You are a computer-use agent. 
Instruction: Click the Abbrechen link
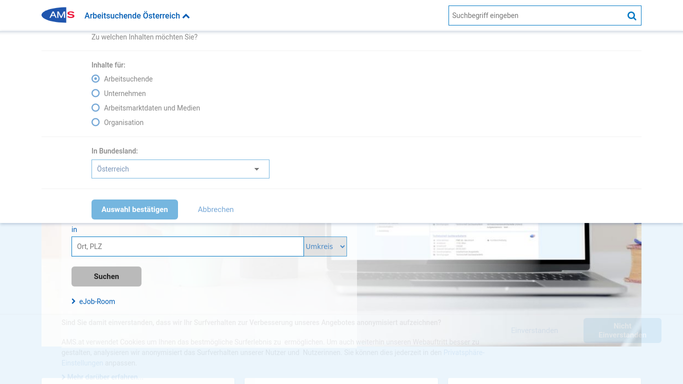click(216, 209)
